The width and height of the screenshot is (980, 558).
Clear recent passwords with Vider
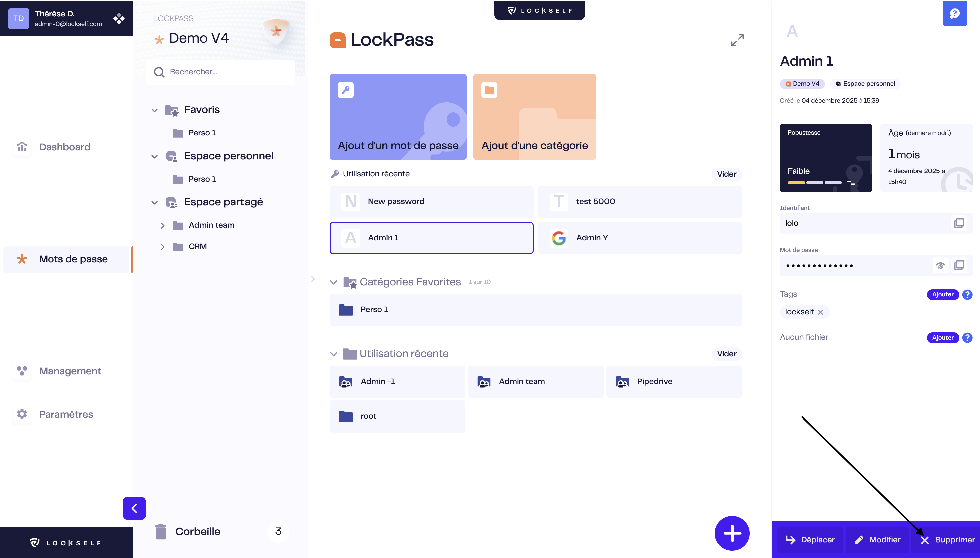(726, 174)
